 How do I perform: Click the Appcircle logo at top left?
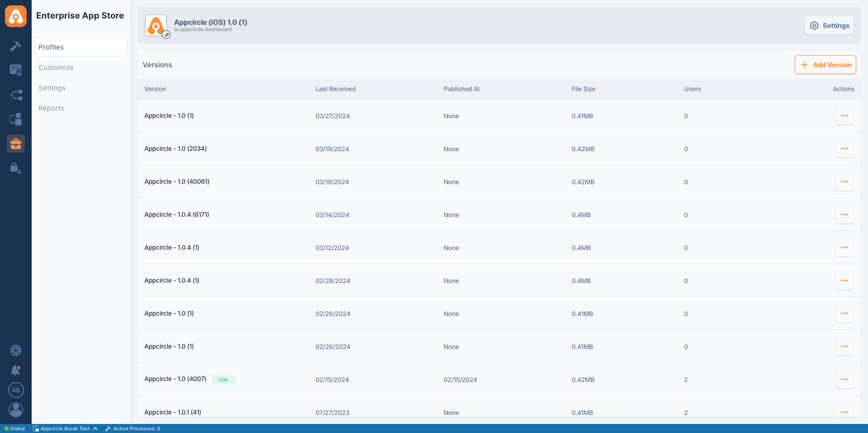[15, 16]
